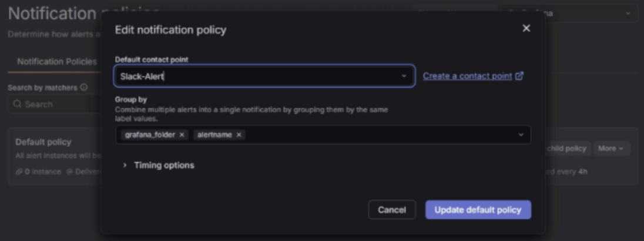This screenshot has width=644, height=241.
Task: Remove the grafana_folder group-by tag
Action: coord(182,135)
